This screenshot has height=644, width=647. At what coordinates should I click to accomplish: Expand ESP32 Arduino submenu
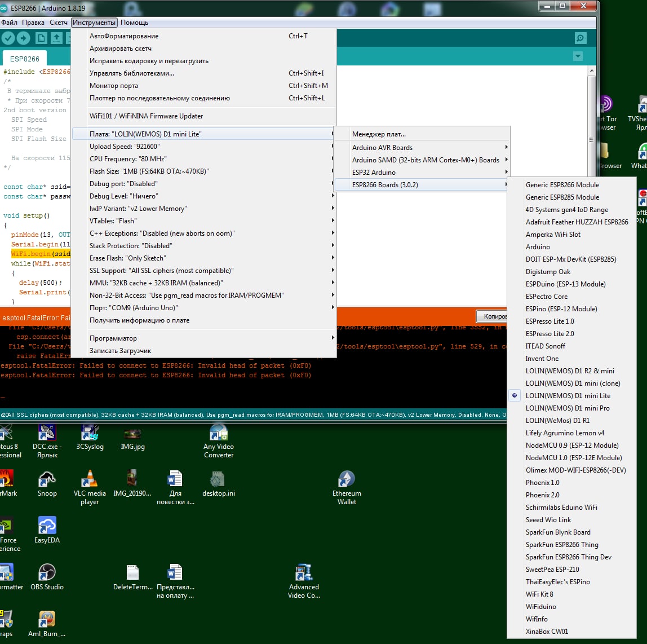pos(422,172)
